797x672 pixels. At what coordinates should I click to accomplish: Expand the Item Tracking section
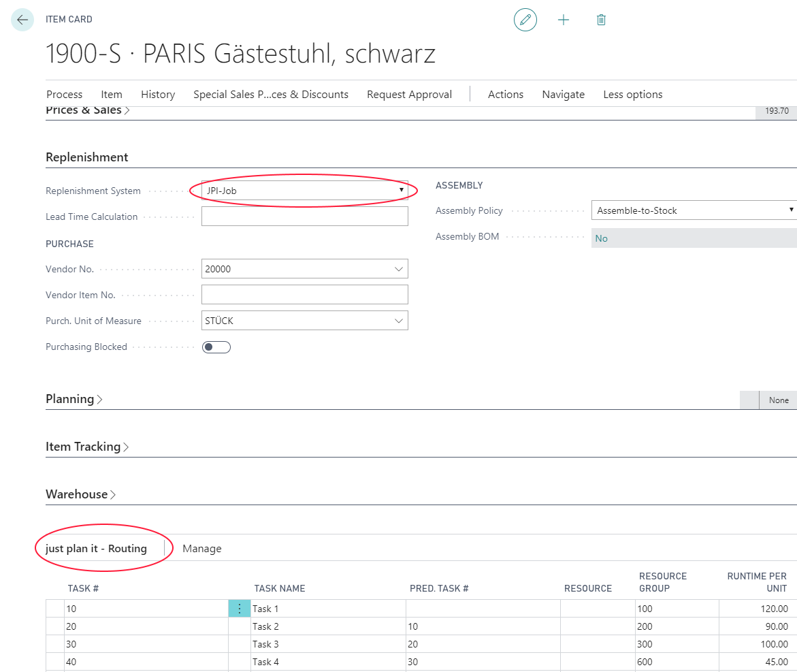tap(87, 447)
